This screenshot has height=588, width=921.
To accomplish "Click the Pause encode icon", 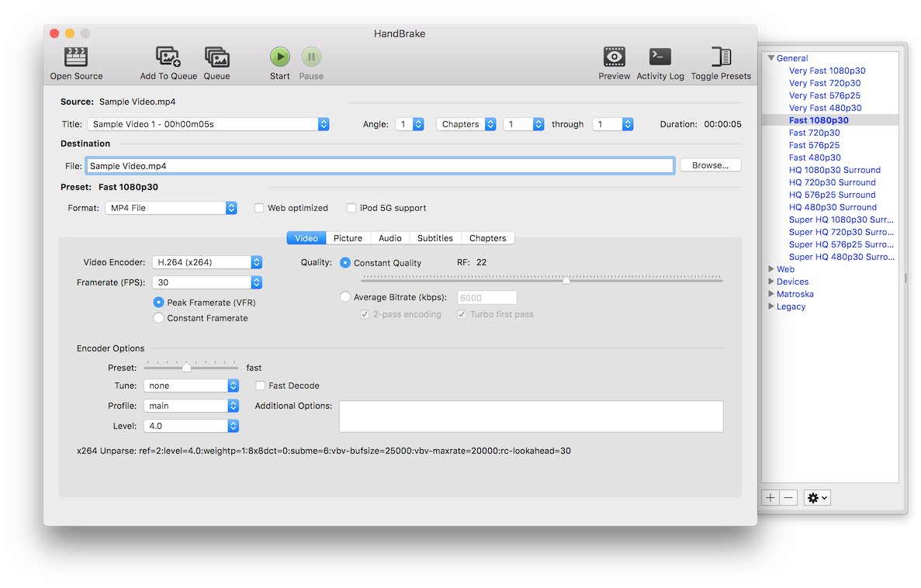I will click(x=310, y=57).
